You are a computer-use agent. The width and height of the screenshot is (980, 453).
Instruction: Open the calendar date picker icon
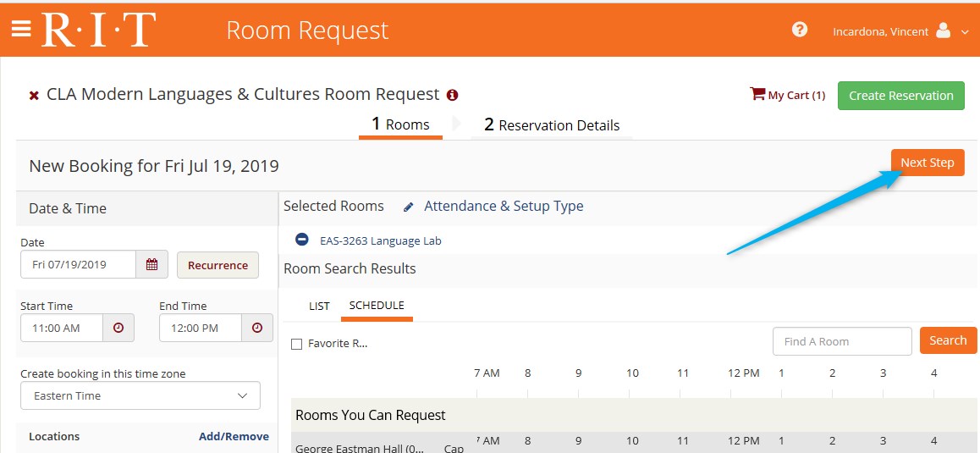(151, 265)
